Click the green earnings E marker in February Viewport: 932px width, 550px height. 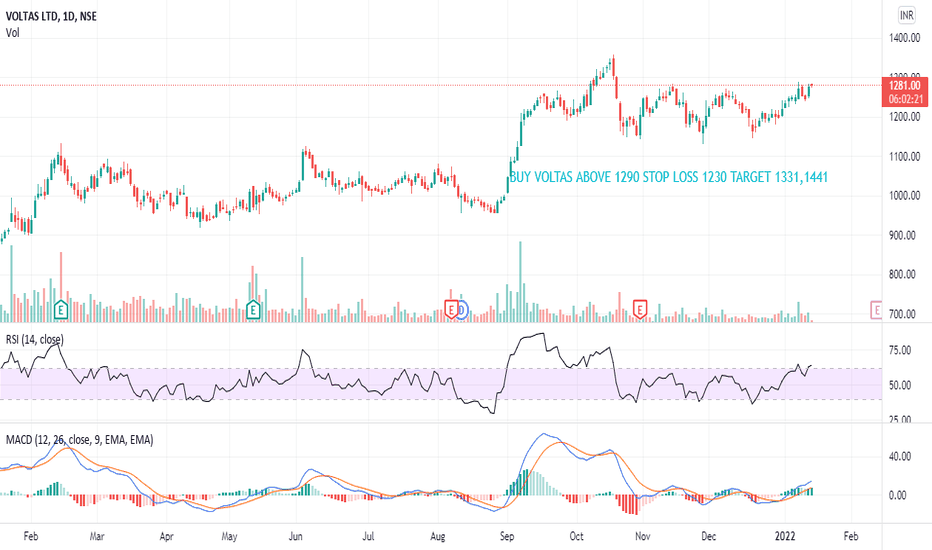click(x=61, y=309)
